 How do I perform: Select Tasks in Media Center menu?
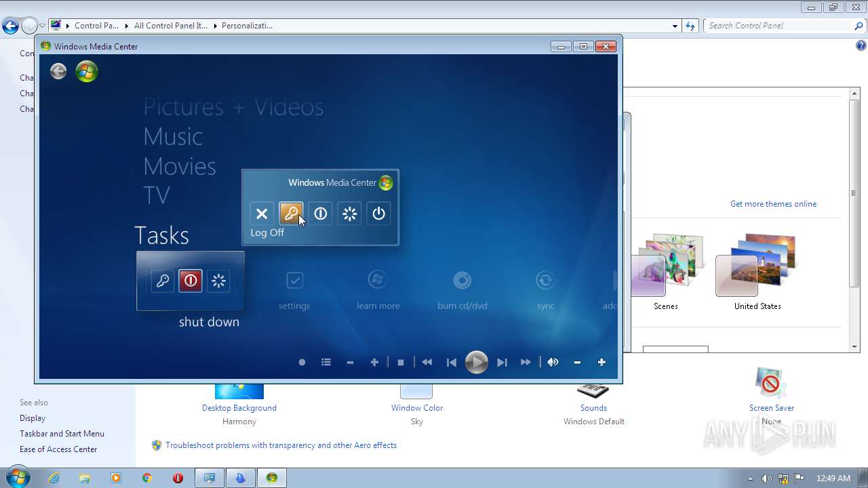tap(161, 235)
